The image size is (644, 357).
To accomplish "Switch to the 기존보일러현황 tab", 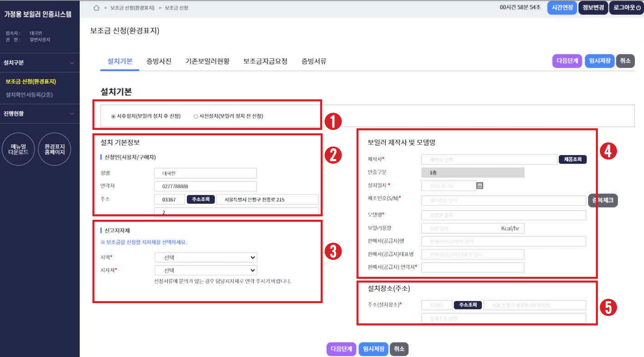I will [x=207, y=61].
